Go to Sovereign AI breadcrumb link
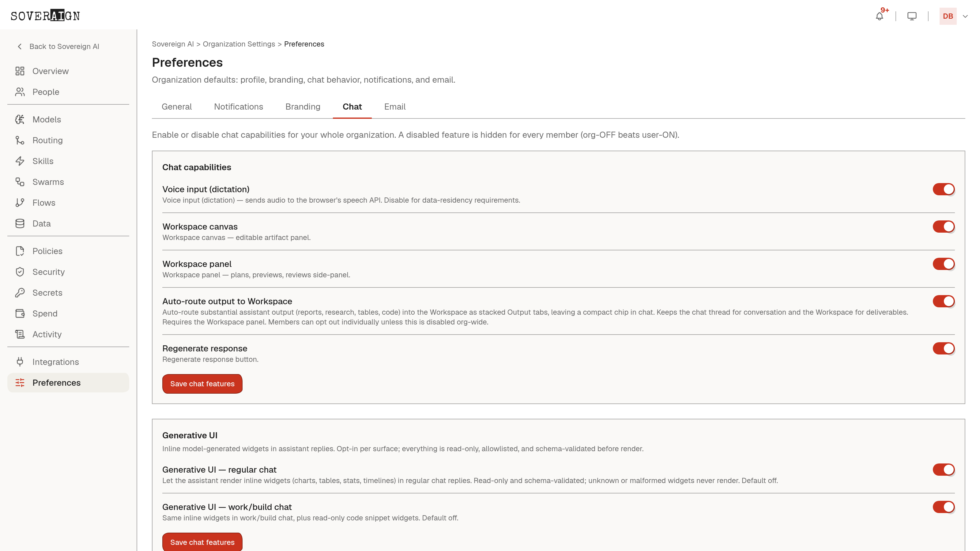 click(173, 44)
